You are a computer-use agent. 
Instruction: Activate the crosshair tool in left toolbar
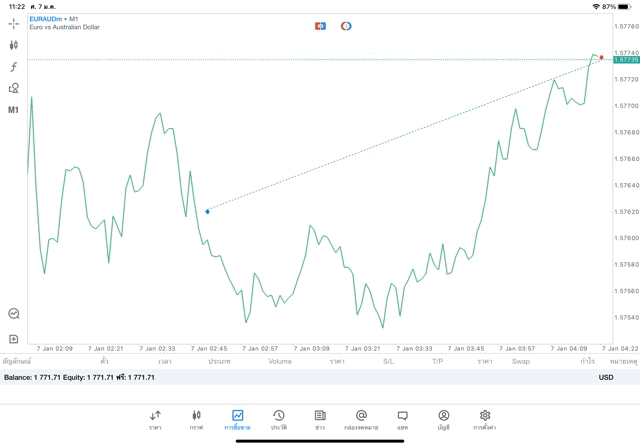[x=14, y=23]
